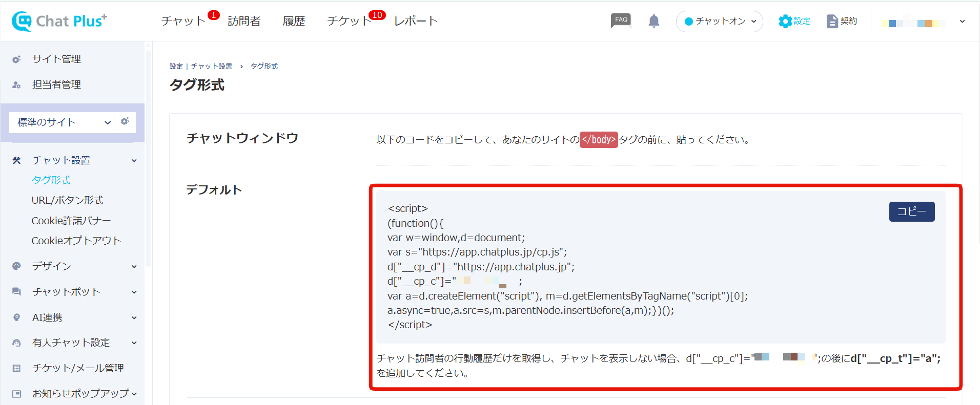Click the デザイン palette icon
This screenshot has width=980, height=405.
click(x=16, y=266)
